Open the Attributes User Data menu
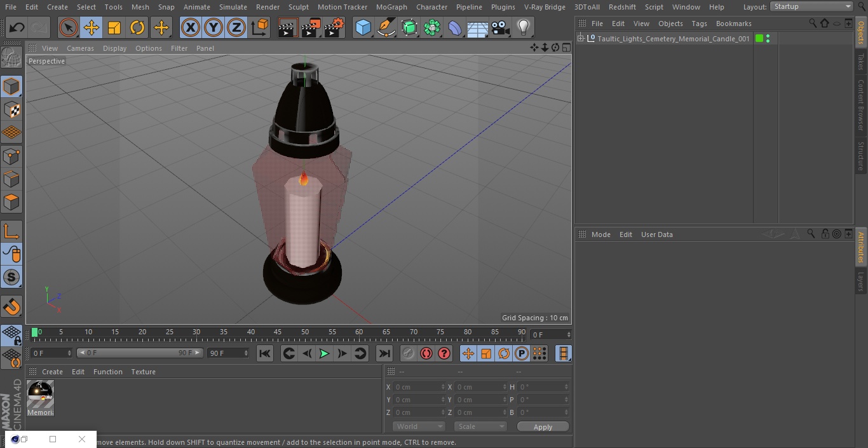 coord(656,234)
